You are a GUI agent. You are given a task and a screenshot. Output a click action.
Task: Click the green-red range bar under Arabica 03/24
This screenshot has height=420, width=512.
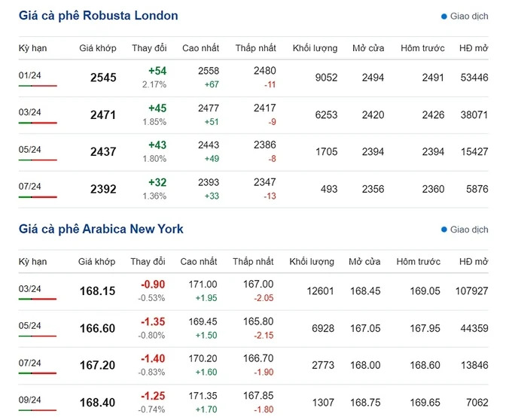pyautogui.click(x=38, y=300)
